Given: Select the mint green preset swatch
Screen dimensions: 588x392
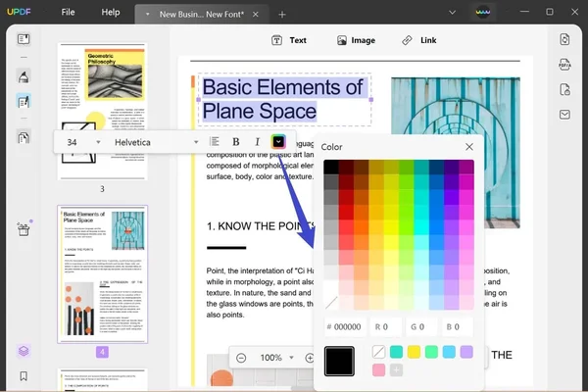Looking at the screenshot, I should [431, 352].
